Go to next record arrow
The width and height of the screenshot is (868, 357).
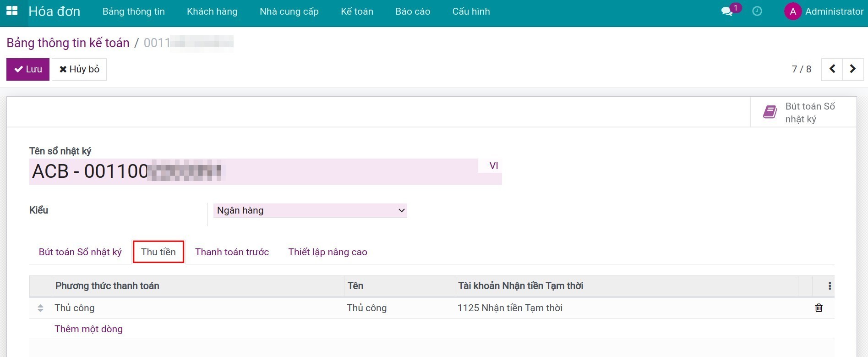point(852,69)
